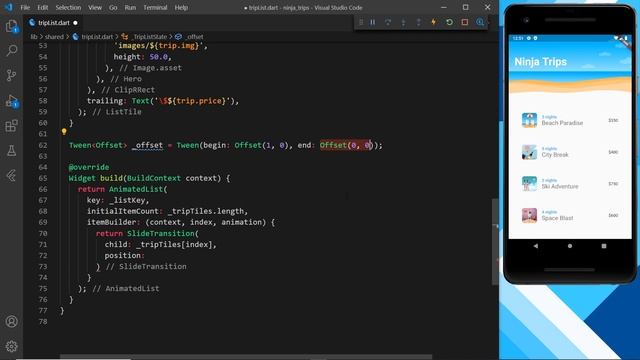Open the Manage gear icon

point(11,347)
